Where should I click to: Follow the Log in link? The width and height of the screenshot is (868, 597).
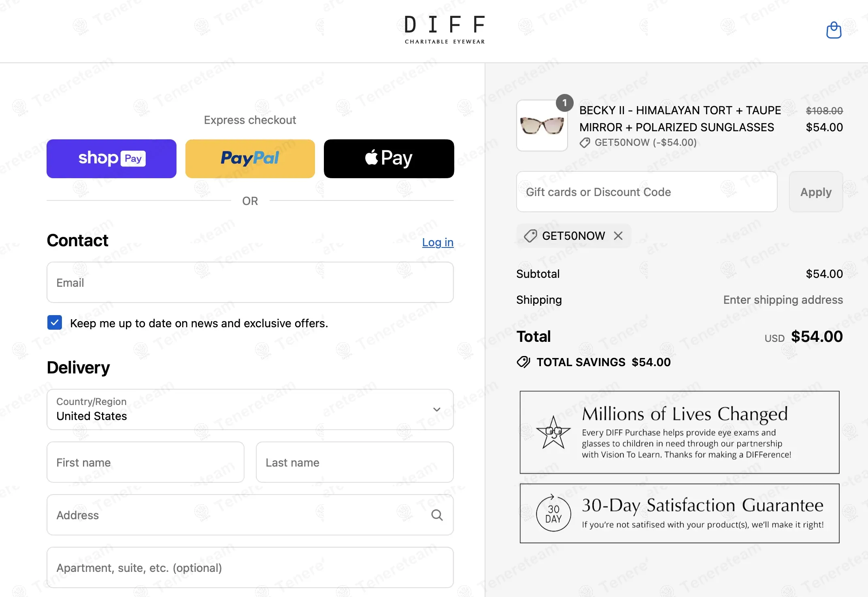tap(437, 242)
